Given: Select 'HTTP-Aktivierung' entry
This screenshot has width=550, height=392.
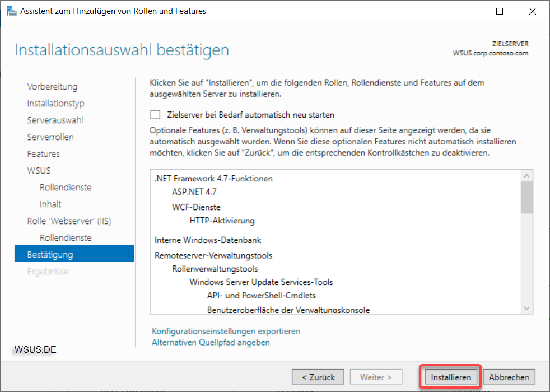Looking at the screenshot, I should [222, 221].
